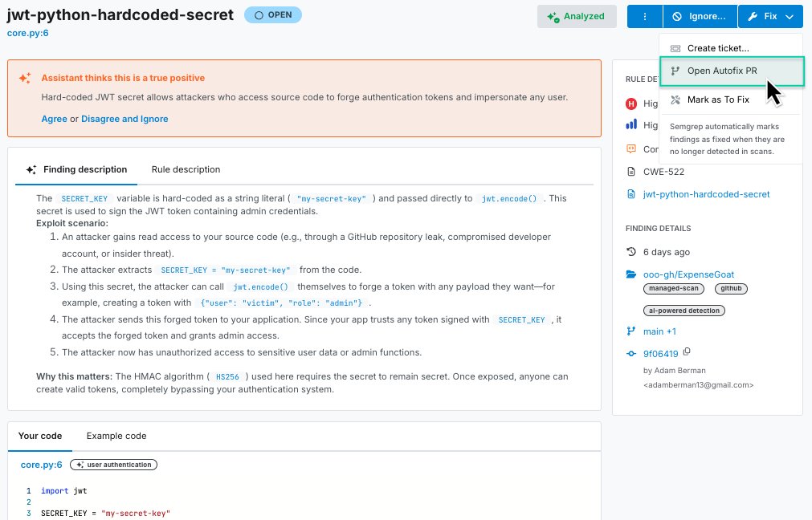Click the rule file icon beside jwt-python-hardcoded-secret link
812x520 pixels.
pyautogui.click(x=630, y=194)
